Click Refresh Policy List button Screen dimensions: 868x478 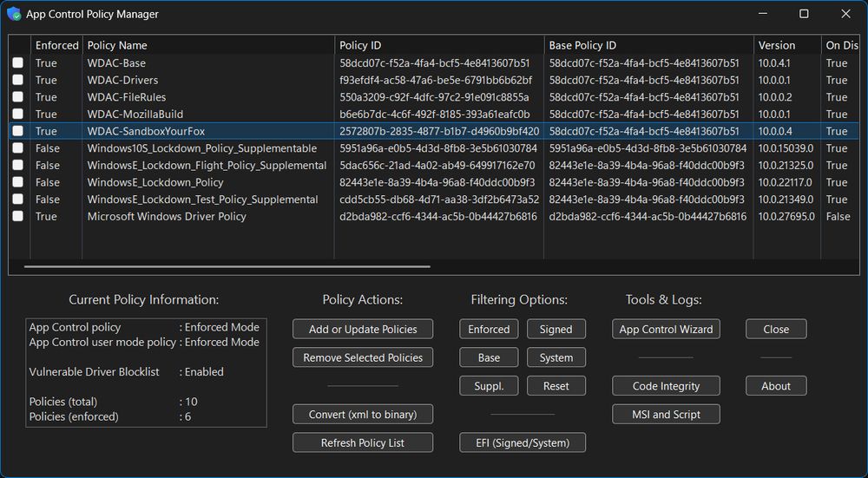[x=363, y=442]
